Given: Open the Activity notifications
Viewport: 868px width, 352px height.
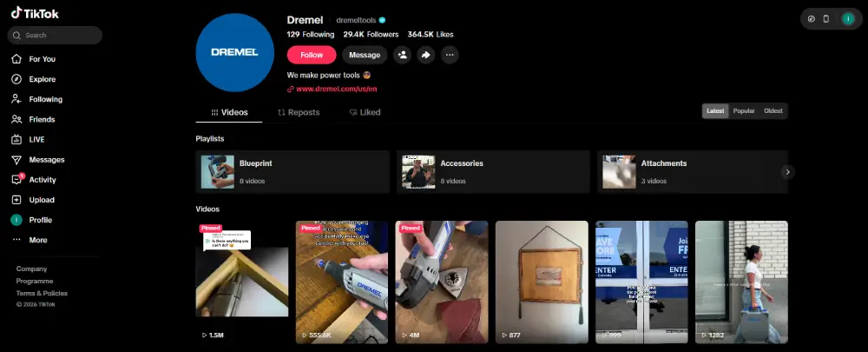Looking at the screenshot, I should pyautogui.click(x=35, y=180).
